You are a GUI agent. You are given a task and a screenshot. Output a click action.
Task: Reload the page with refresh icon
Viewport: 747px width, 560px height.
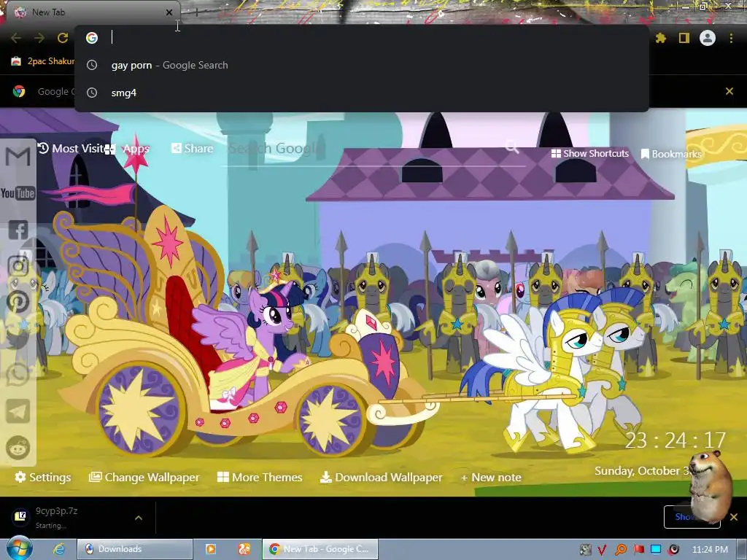pos(63,38)
